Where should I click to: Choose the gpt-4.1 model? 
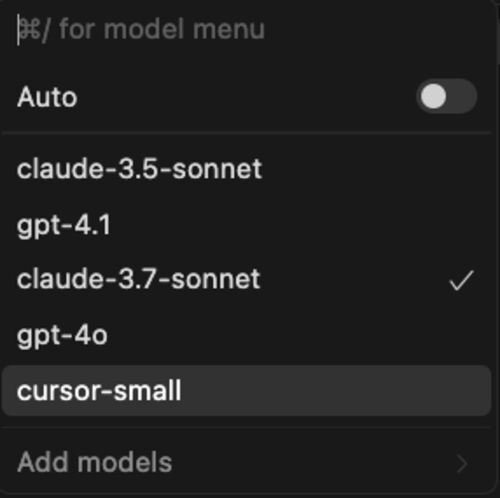pyautogui.click(x=247, y=225)
